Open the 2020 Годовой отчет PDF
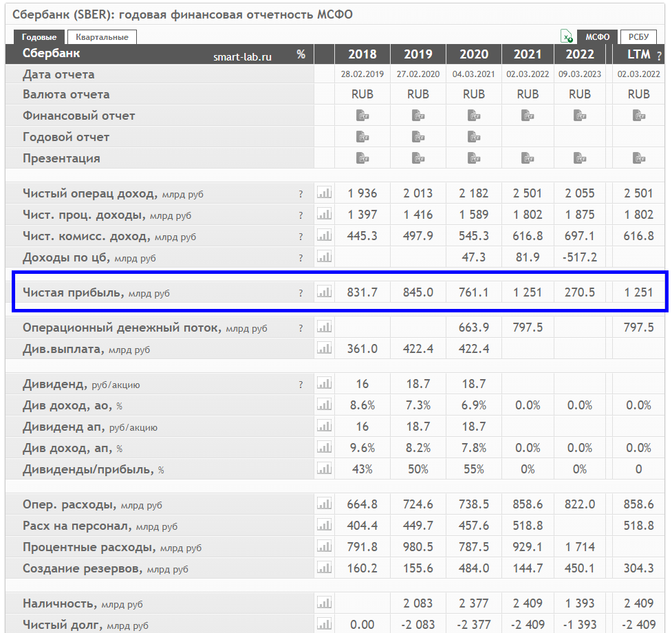The height and width of the screenshot is (633, 672). click(x=474, y=137)
